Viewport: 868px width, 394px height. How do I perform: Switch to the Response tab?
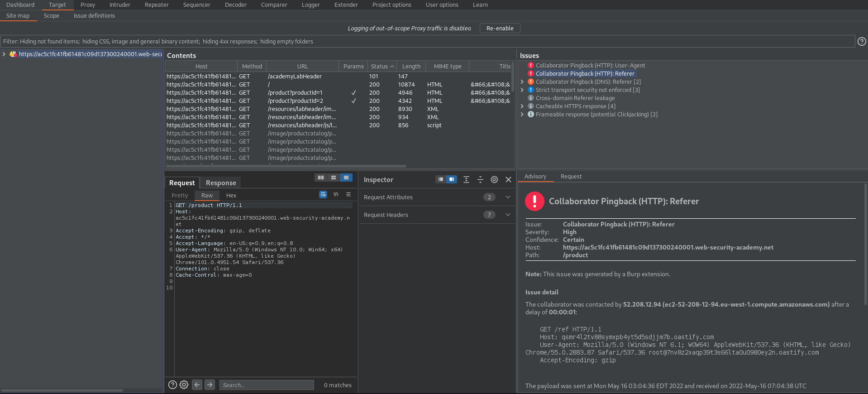coord(221,183)
